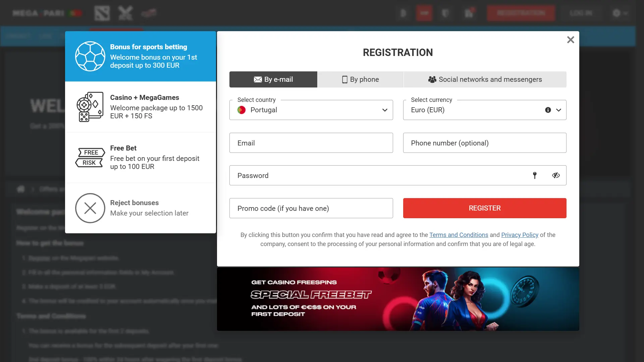Click the soccer ball sports betting icon
644x362 pixels.
90,56
